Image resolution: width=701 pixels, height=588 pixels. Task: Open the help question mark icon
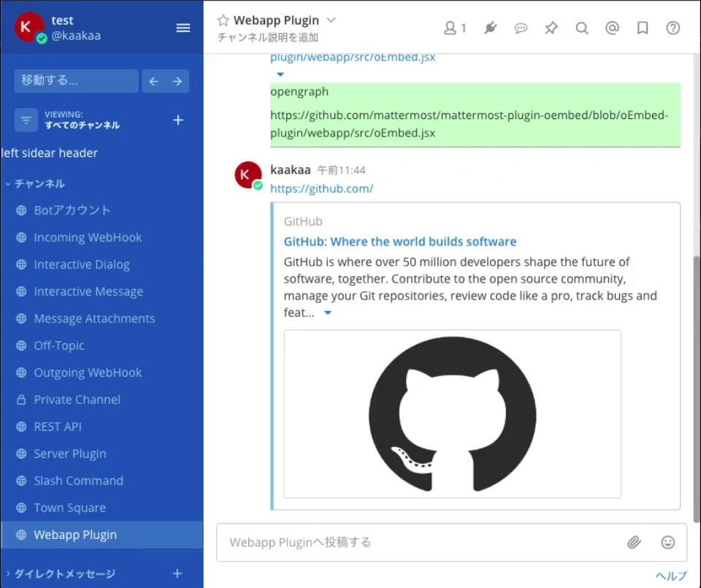[x=673, y=28]
